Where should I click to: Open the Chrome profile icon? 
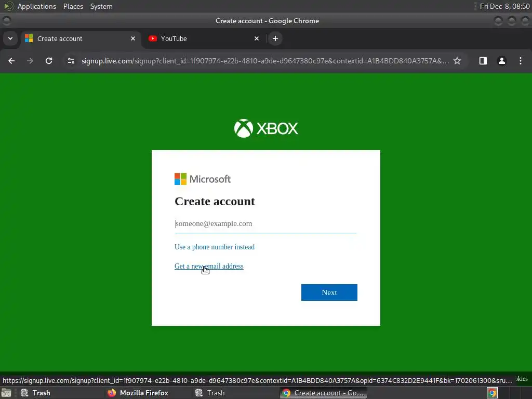pyautogui.click(x=501, y=61)
